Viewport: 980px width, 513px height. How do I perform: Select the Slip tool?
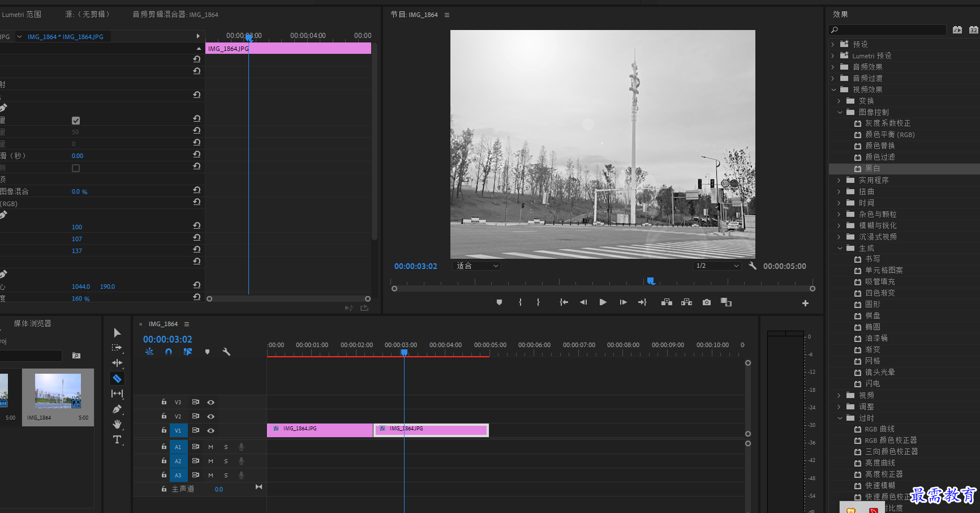[x=117, y=394]
